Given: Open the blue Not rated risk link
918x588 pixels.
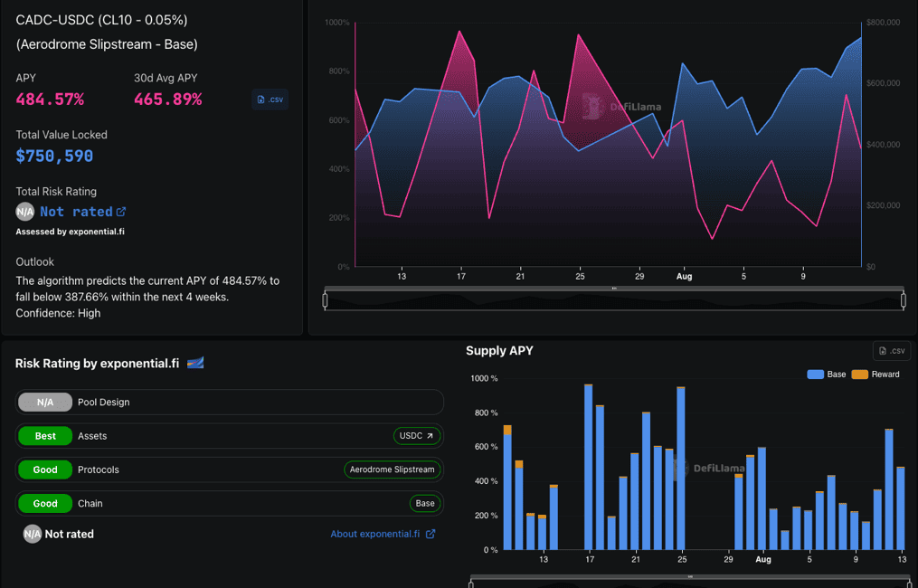Looking at the screenshot, I should 76,212.
